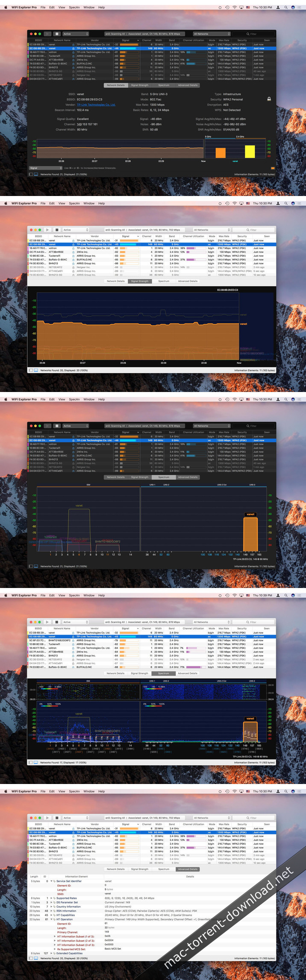Screen dimensions: 306x980
Task: Click the Time Machine icon in 10:39 PM menu bar
Action: tap(227, 595)
